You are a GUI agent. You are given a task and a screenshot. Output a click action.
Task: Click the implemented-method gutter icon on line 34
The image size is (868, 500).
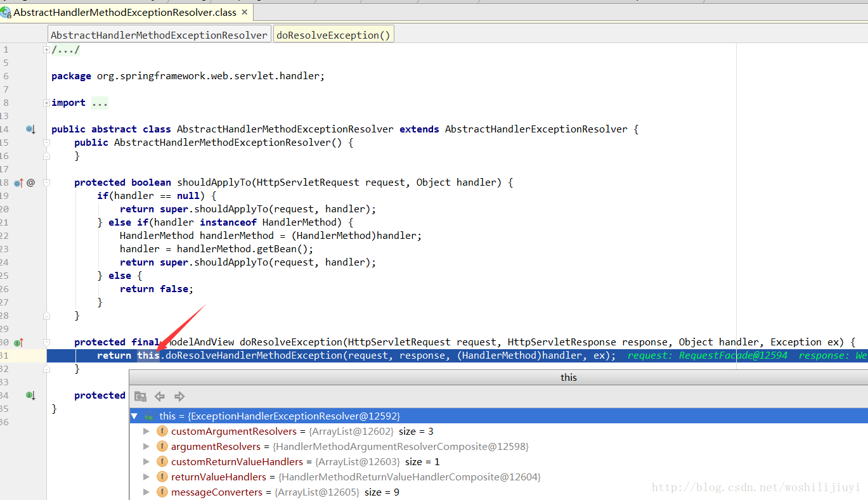pos(30,395)
